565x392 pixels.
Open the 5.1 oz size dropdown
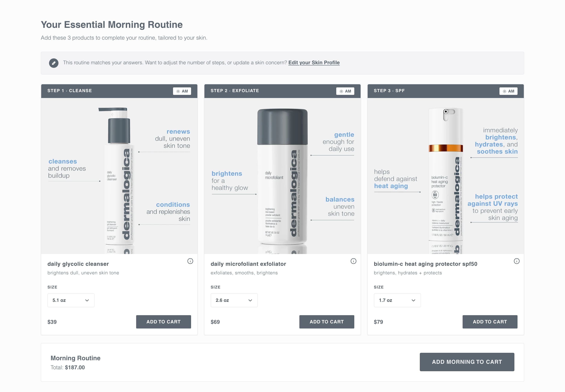tap(71, 300)
